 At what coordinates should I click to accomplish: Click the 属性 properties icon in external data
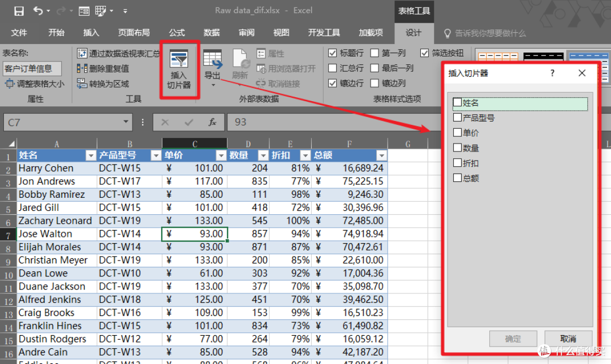coord(261,53)
